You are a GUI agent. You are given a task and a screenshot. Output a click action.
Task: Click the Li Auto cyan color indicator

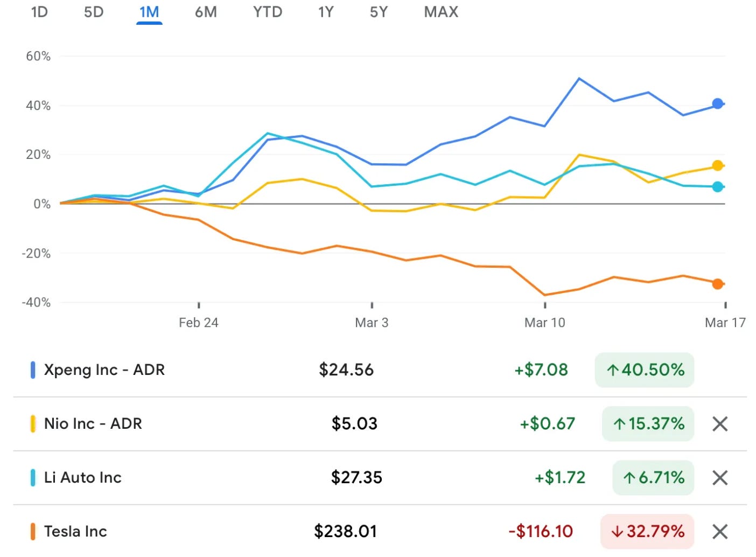coord(33,478)
